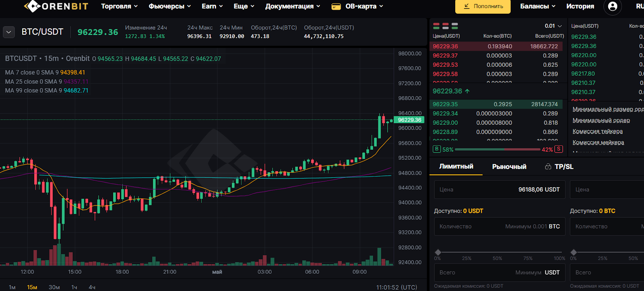Open the Торговля dropdown menu
The height and width of the screenshot is (291, 644).
tap(119, 6)
